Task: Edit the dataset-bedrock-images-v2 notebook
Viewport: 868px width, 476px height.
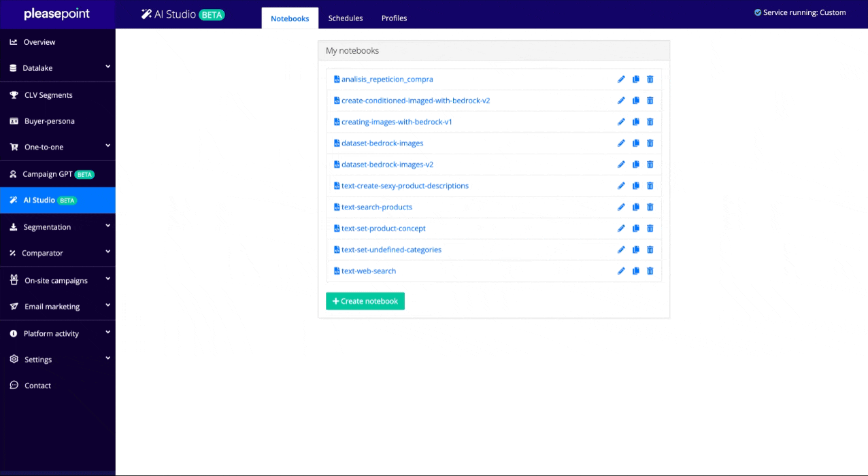Action: [x=621, y=165]
